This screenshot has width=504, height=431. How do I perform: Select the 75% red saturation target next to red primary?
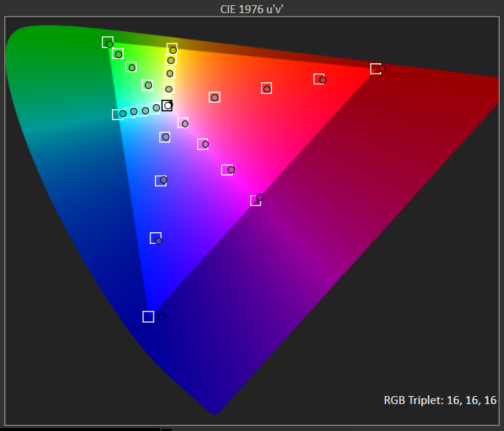319,79
